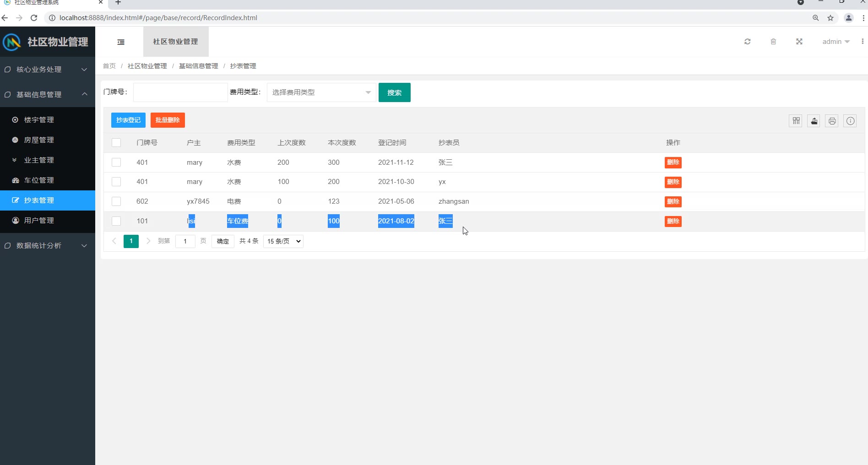Viewport: 868px width, 465px height.
Task: Check the row dated 2021-10-30
Action: point(116,182)
